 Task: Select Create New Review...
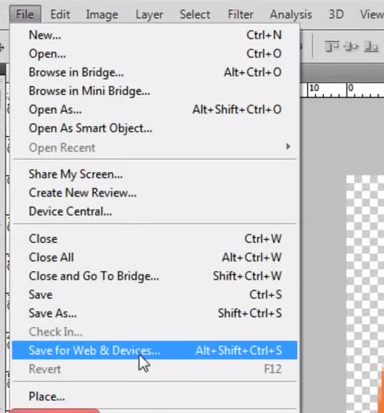tap(155, 193)
